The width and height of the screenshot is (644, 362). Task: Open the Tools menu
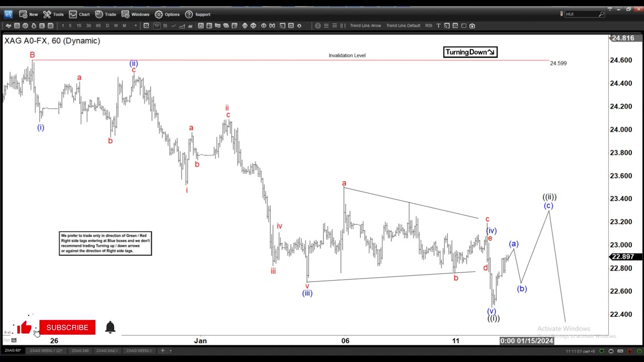53,14
